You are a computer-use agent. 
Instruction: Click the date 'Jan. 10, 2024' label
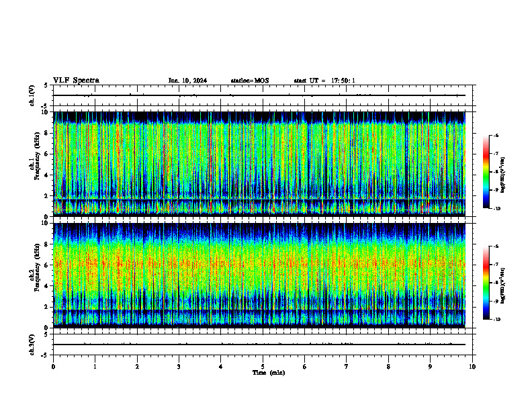coord(187,81)
